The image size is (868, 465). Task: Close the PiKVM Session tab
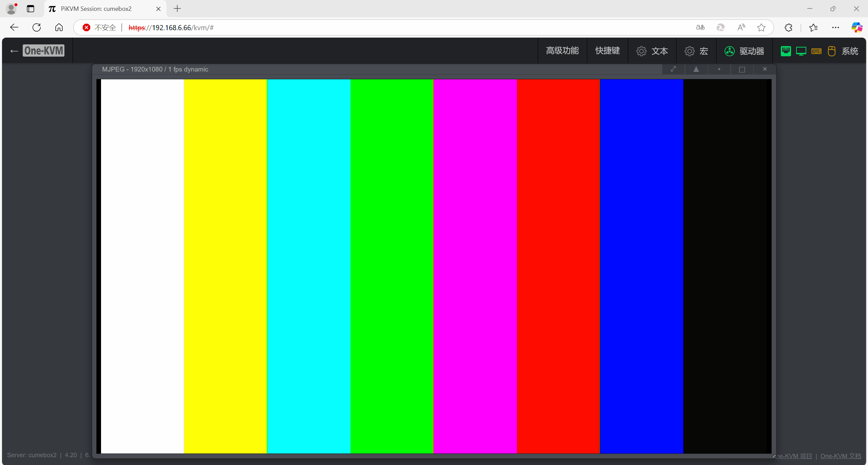[x=158, y=9]
